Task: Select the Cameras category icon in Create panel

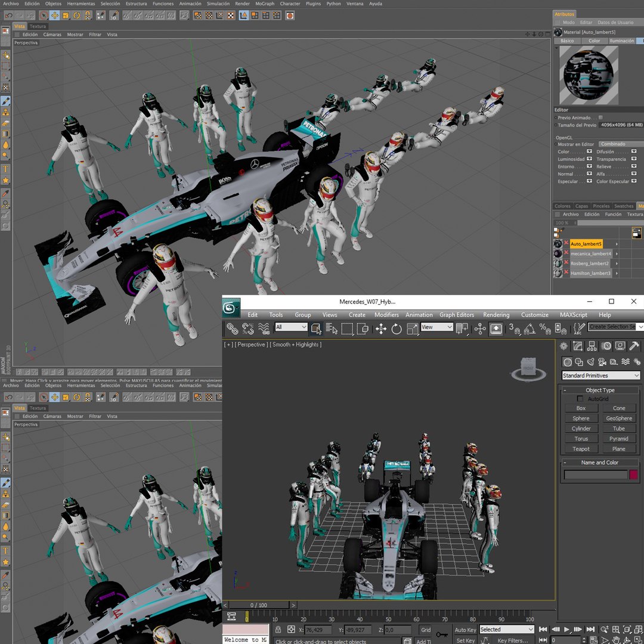Action: click(x=602, y=362)
